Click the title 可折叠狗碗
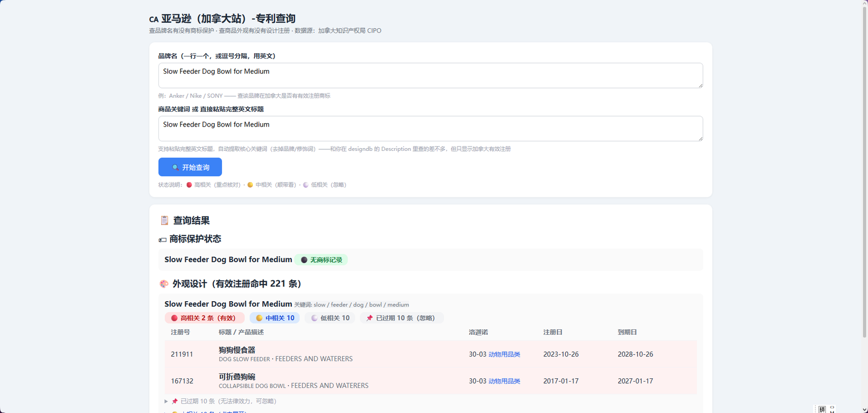 coord(237,377)
